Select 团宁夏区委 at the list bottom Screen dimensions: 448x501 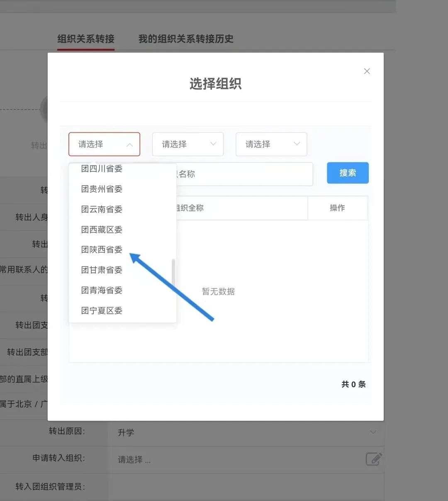(102, 310)
